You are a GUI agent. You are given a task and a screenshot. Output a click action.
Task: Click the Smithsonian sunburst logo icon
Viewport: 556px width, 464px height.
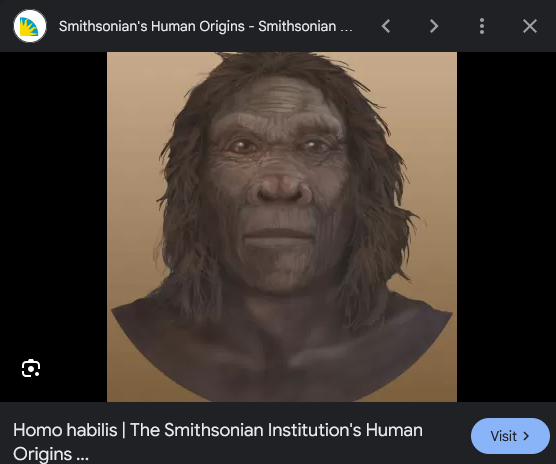[30, 26]
